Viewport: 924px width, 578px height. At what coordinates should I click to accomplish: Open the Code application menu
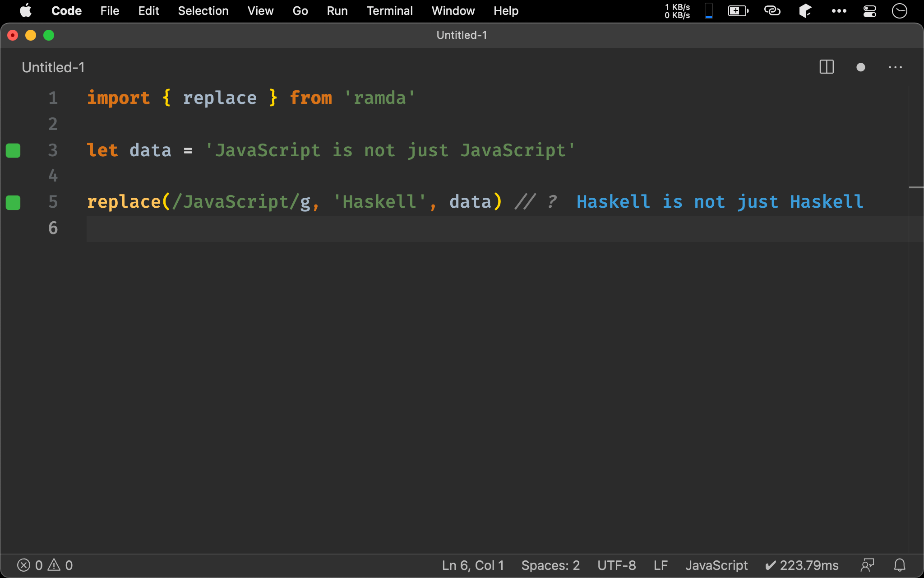tap(66, 11)
